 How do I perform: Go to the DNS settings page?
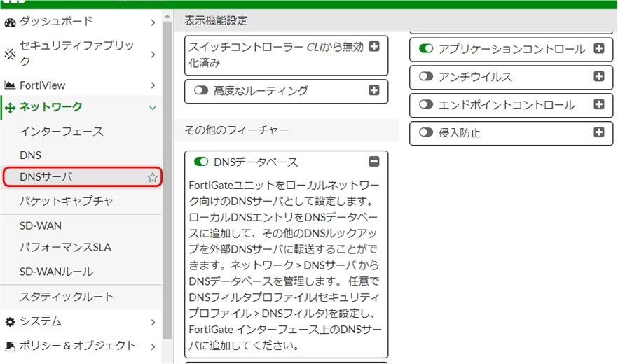click(81, 155)
